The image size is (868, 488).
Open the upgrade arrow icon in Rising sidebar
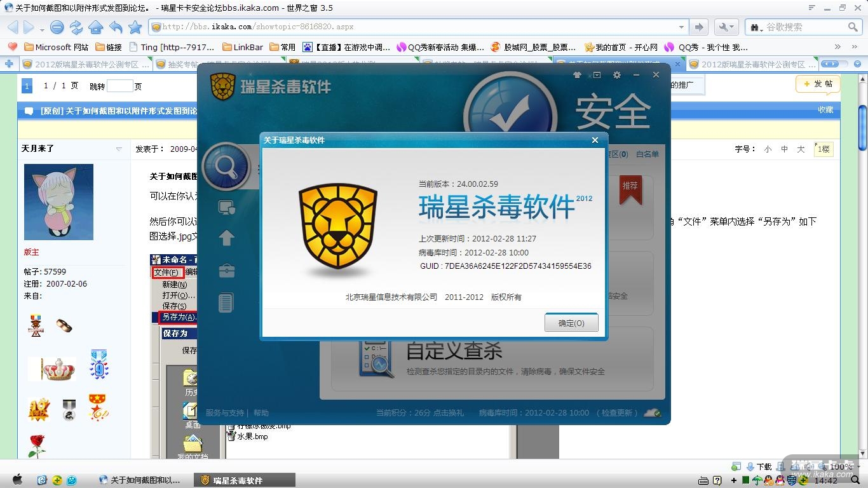tap(227, 238)
